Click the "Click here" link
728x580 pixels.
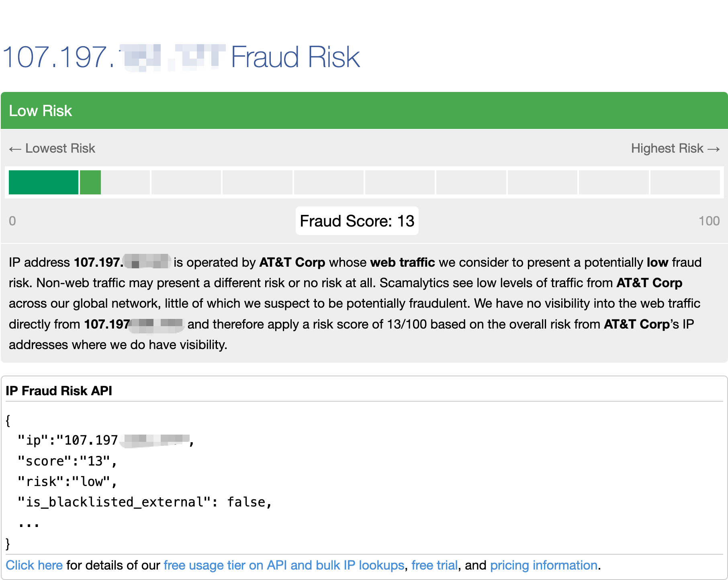34,565
